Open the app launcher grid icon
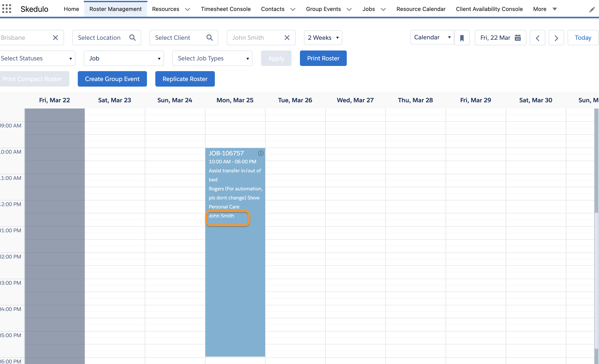 pos(7,9)
